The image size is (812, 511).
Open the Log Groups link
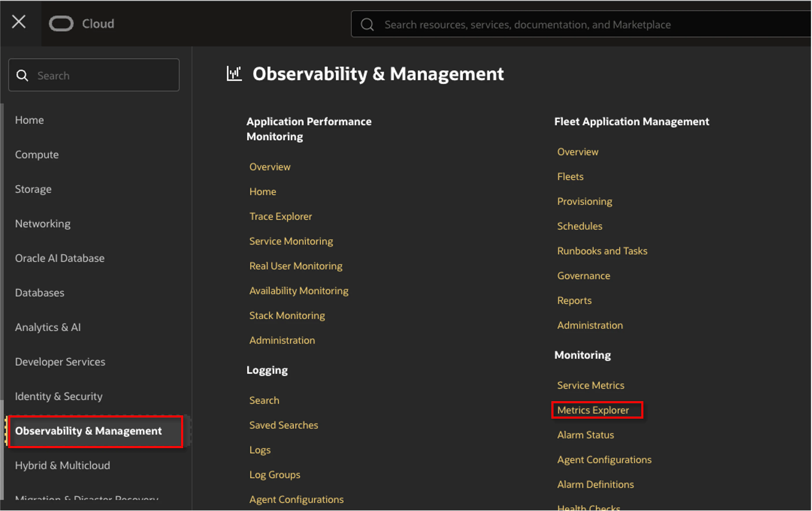[275, 475]
